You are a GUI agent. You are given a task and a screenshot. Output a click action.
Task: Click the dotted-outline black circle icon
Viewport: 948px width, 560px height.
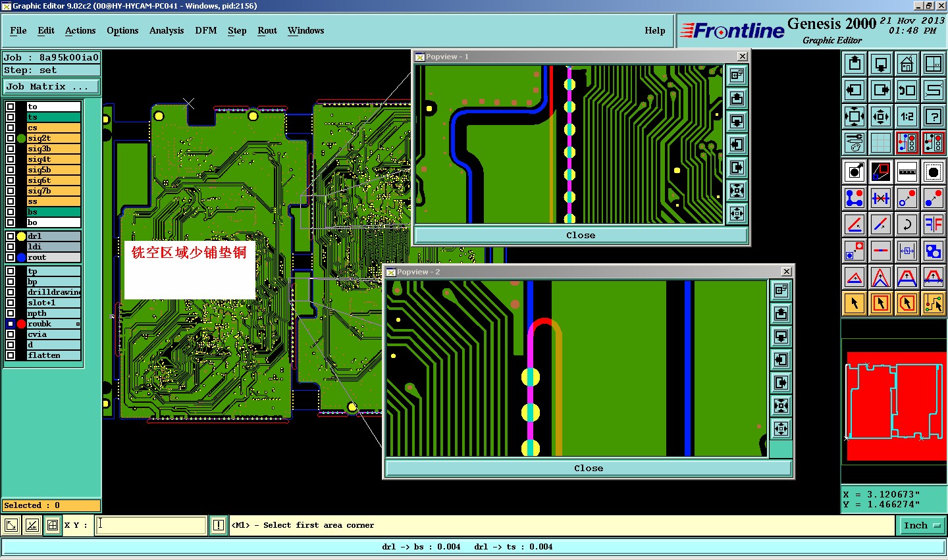(934, 172)
